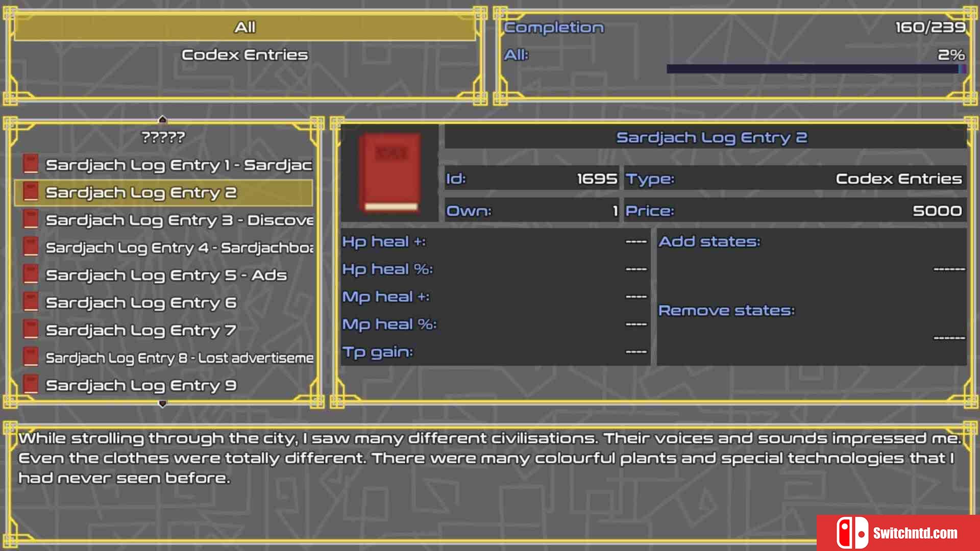Click the down arrow below the entry list

pyautogui.click(x=162, y=404)
